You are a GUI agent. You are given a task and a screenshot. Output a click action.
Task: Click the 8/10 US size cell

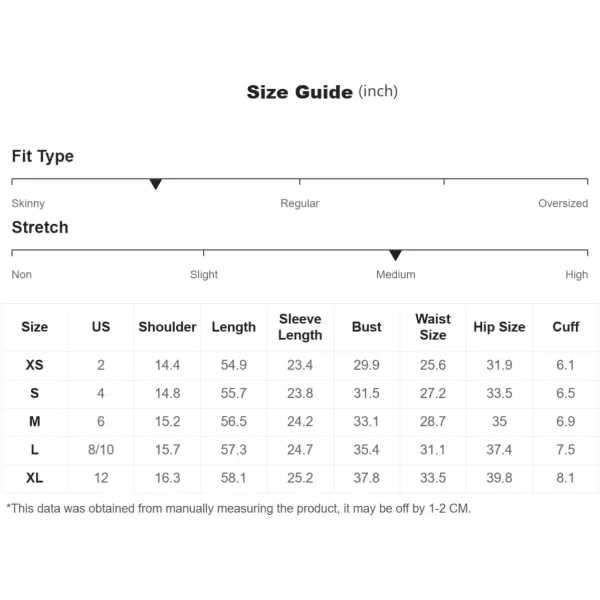[101, 449]
